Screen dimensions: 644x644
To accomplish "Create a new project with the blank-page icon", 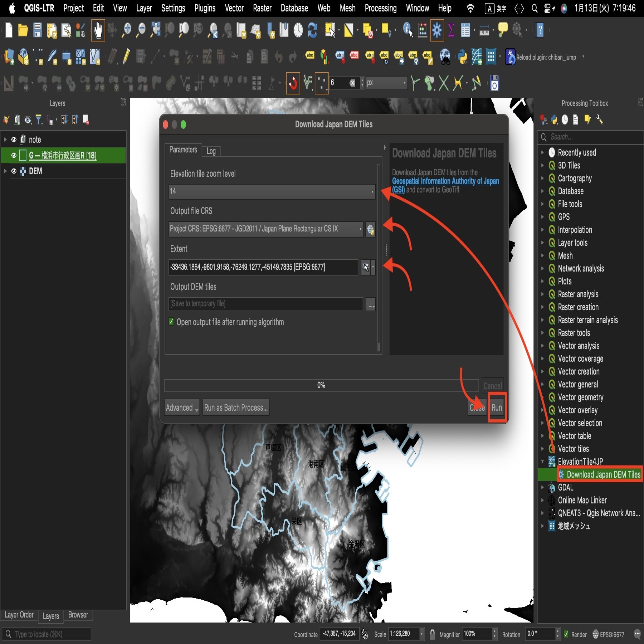I will click(9, 30).
